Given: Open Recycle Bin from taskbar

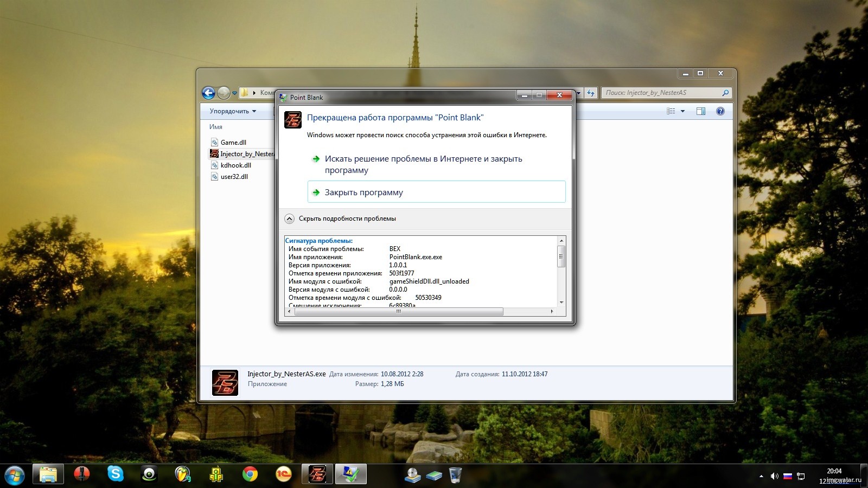Looking at the screenshot, I should [456, 476].
